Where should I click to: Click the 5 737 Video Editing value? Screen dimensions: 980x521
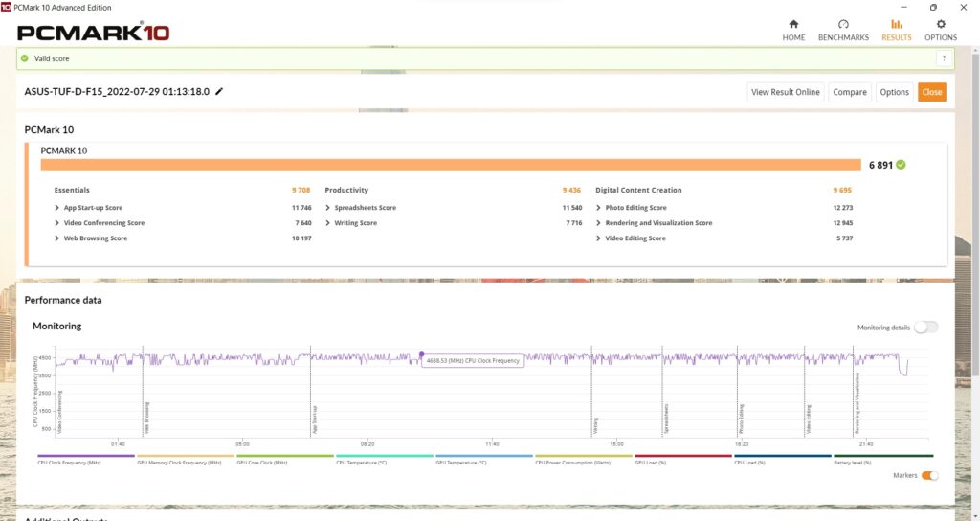click(844, 238)
